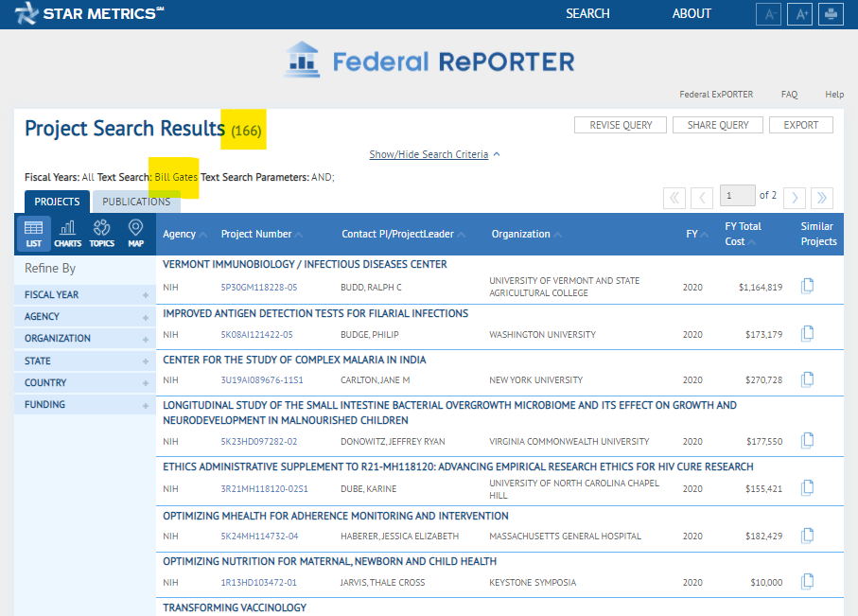Open similar projects for Dube, Karine row
This screenshot has height=616, width=858.
(x=807, y=488)
